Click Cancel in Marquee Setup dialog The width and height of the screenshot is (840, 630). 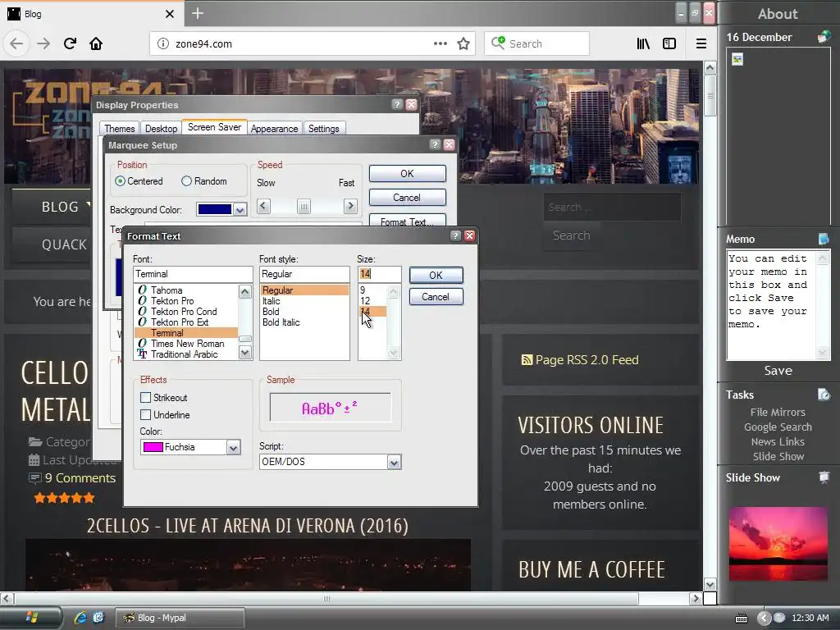coord(407,198)
